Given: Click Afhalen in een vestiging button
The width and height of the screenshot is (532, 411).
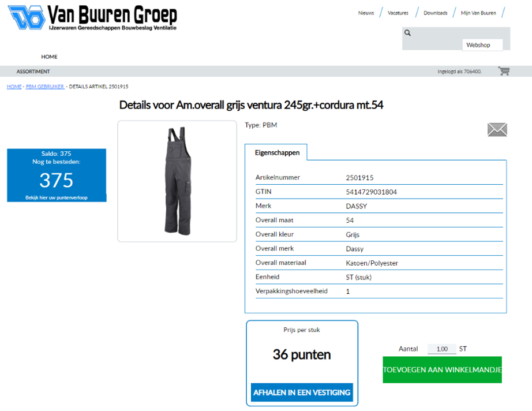Looking at the screenshot, I should [x=302, y=393].
